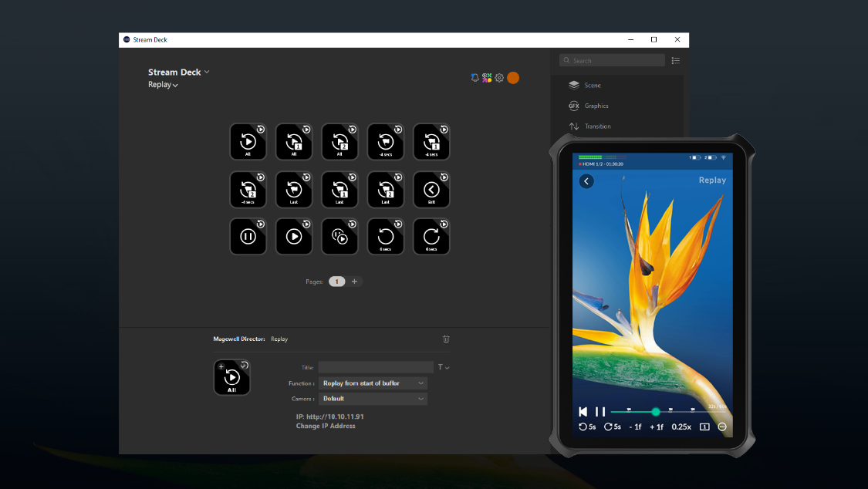The image size is (868, 489).
Task: Expand the Stream Deck device dropdown
Action: 207,72
